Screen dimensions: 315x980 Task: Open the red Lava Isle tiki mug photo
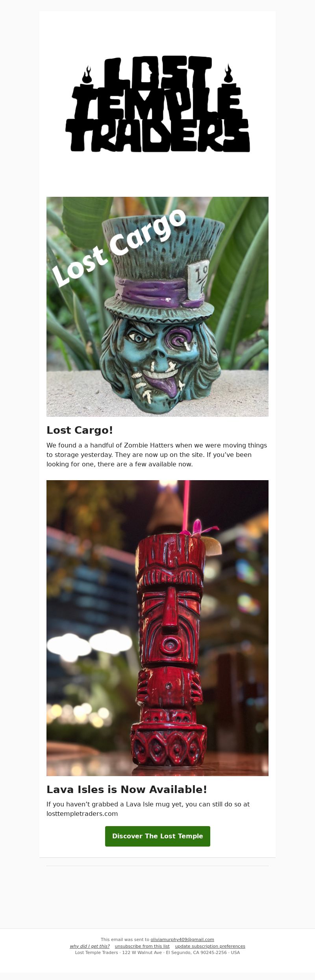(157, 628)
